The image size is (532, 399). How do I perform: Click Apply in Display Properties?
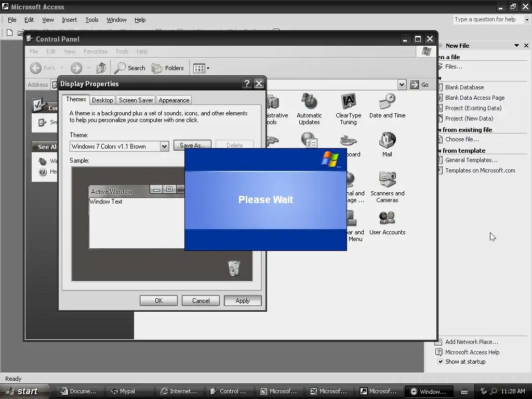point(243,301)
